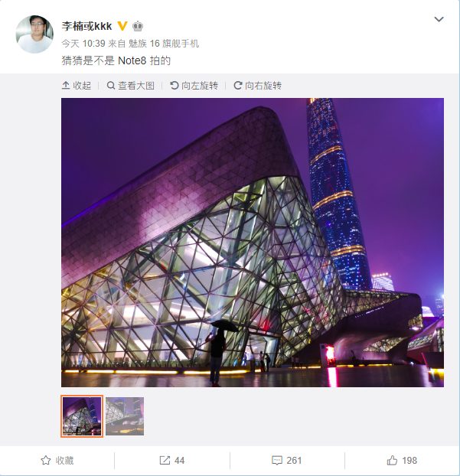Click the clockwise arrow rotate icon

coord(238,86)
